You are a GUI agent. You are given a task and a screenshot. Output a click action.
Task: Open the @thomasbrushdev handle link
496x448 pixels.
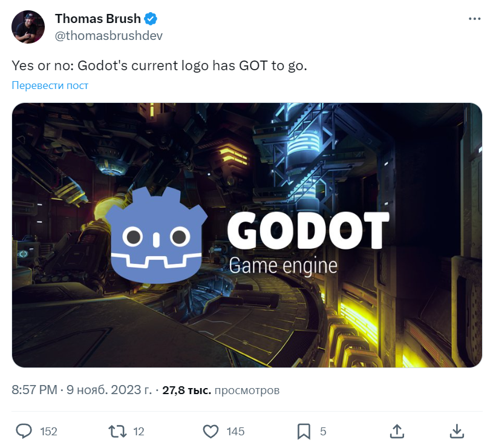109,36
